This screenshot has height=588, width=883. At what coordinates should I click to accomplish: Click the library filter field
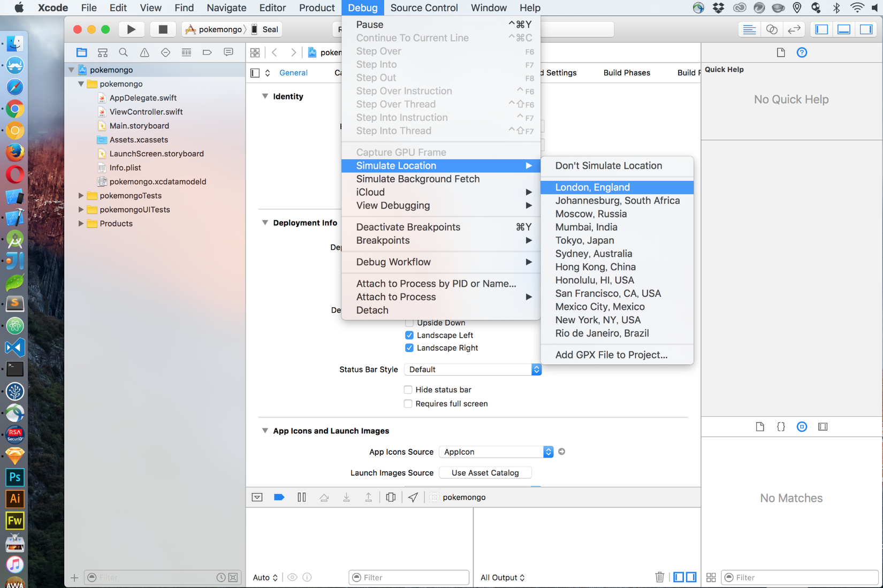800,577
